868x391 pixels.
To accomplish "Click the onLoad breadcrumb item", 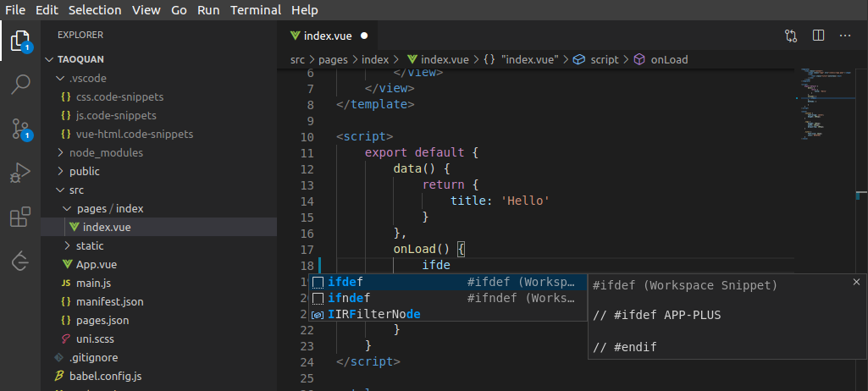I will tap(669, 59).
